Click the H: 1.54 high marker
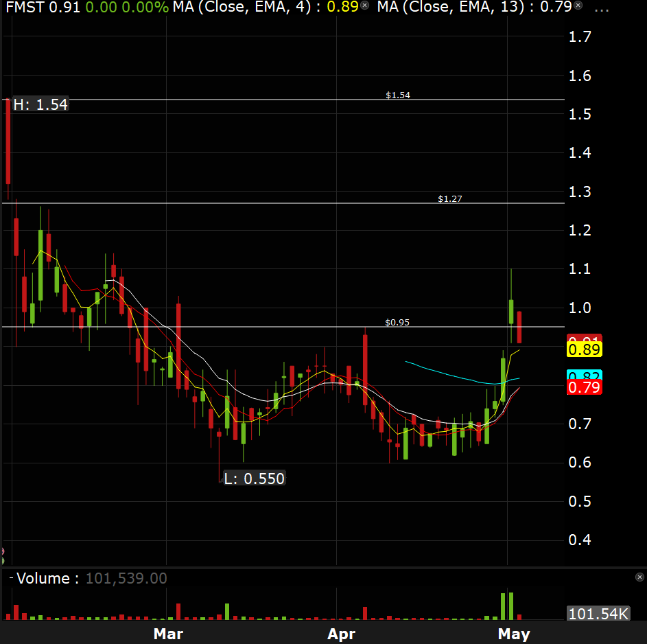 coord(40,104)
